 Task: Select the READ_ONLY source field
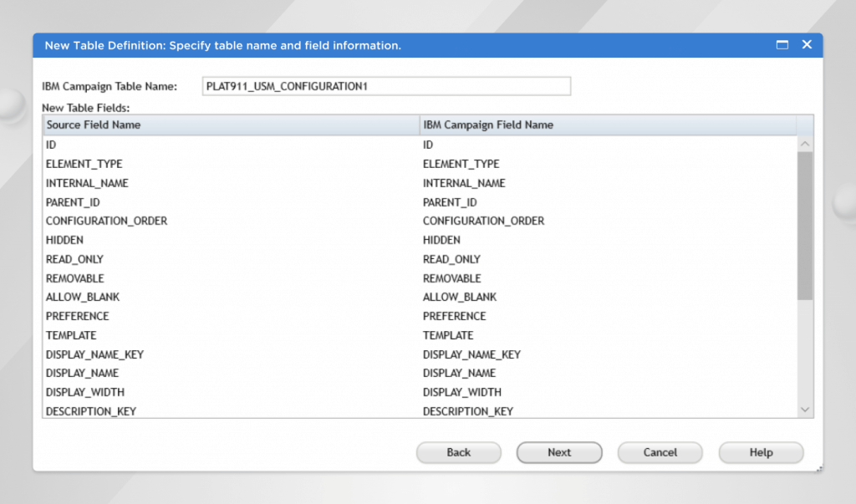click(x=74, y=259)
